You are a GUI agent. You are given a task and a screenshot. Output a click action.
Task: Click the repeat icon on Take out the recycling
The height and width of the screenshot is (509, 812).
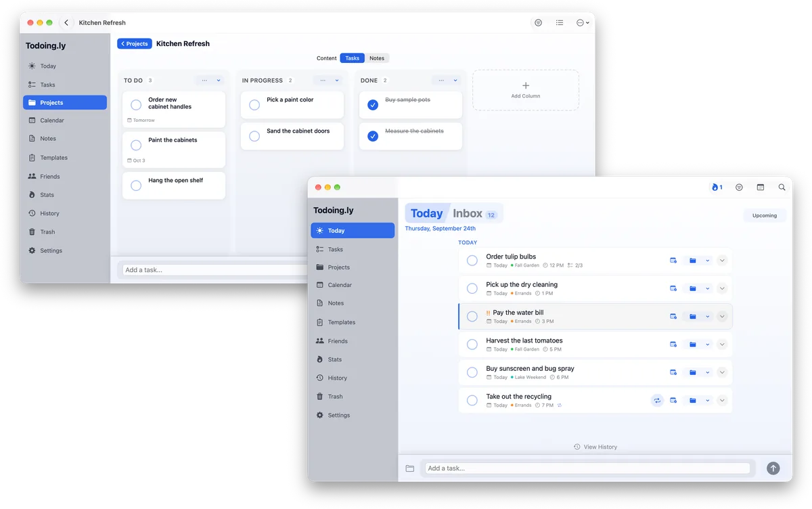[656, 401]
